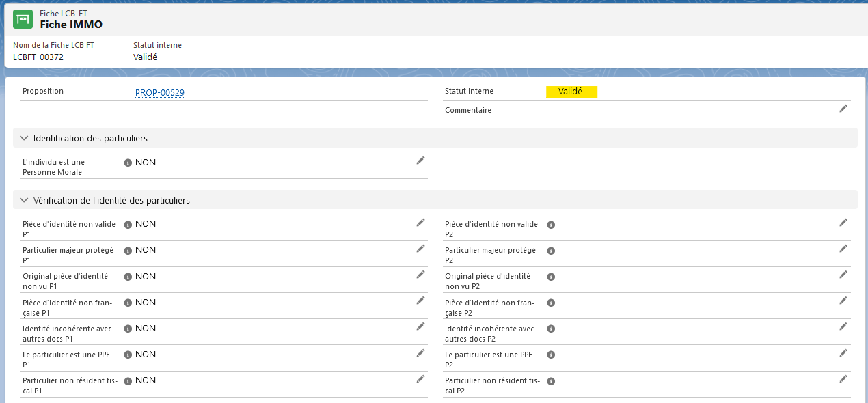Edit Pièce d'identité non valide P2
The height and width of the screenshot is (403, 868).
pyautogui.click(x=843, y=223)
